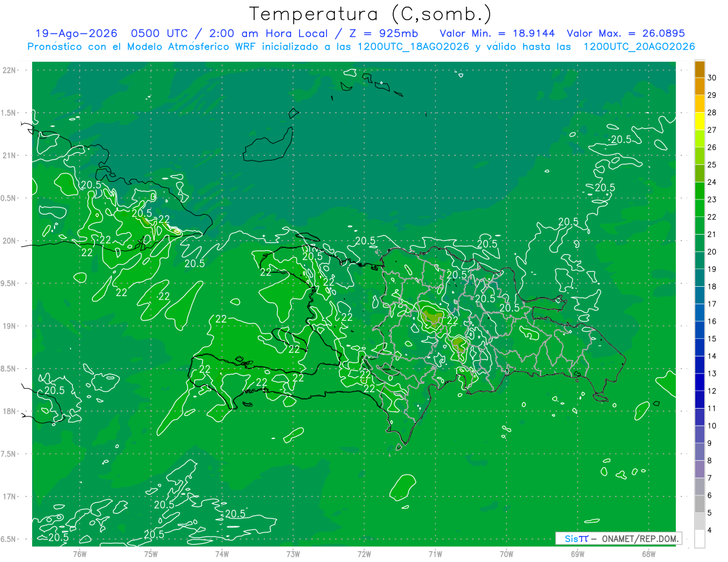Click the yellow legend swatch between 27 and 28
The width and height of the screenshot is (728, 562).
(699, 121)
